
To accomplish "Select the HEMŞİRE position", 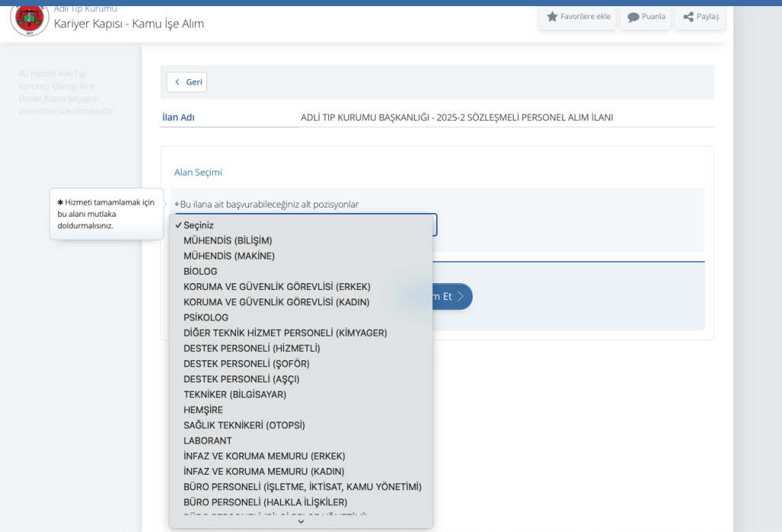I will 203,410.
